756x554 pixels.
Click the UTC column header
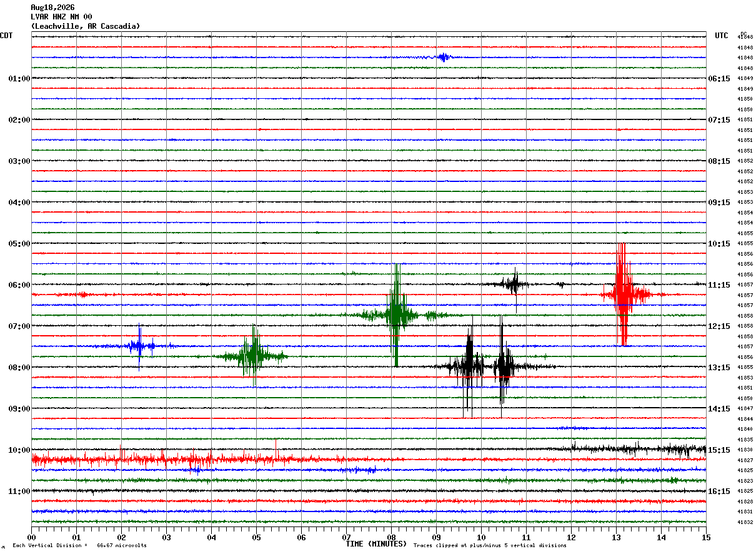click(722, 36)
